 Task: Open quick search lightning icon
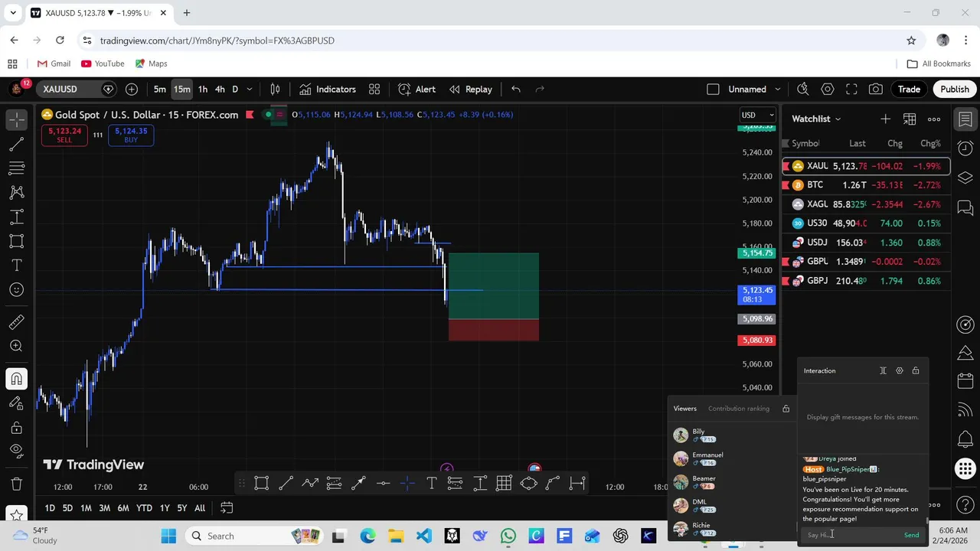pyautogui.click(x=802, y=90)
